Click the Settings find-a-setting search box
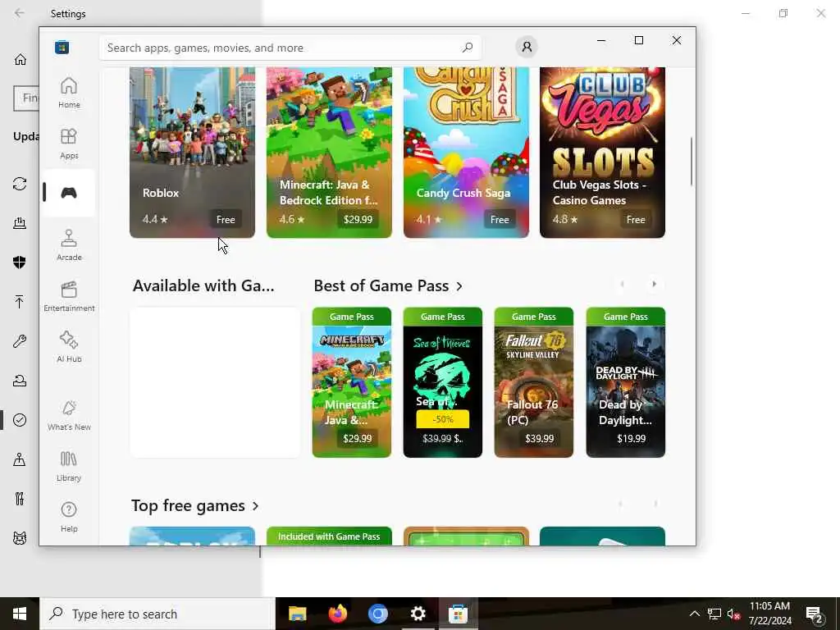The width and height of the screenshot is (840, 630). [x=26, y=98]
